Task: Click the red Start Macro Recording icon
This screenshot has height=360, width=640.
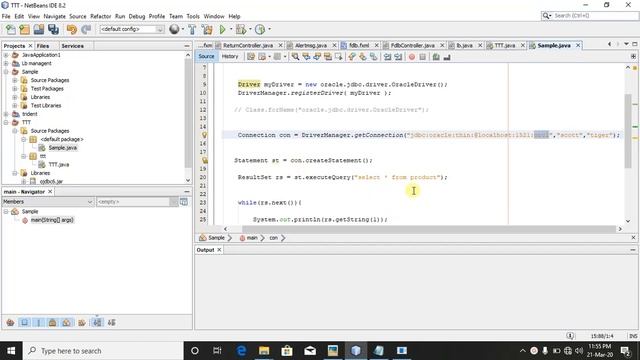Action: pyautogui.click(x=412, y=57)
